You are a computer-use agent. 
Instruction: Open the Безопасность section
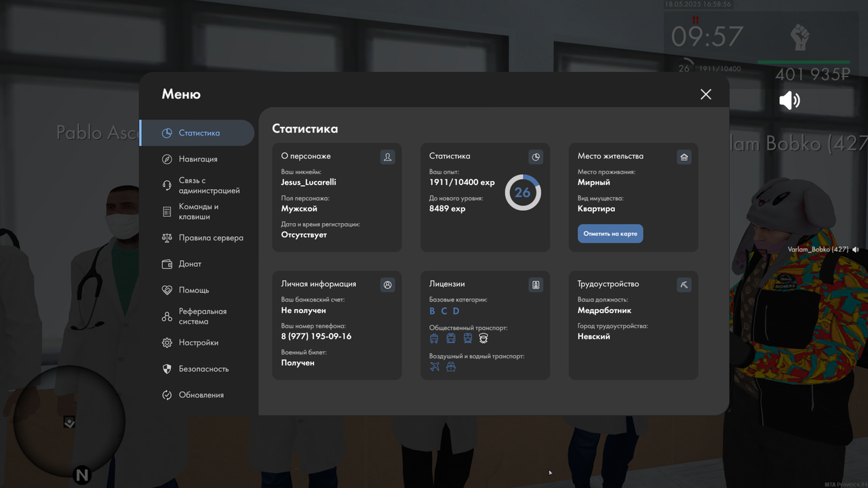click(197, 369)
